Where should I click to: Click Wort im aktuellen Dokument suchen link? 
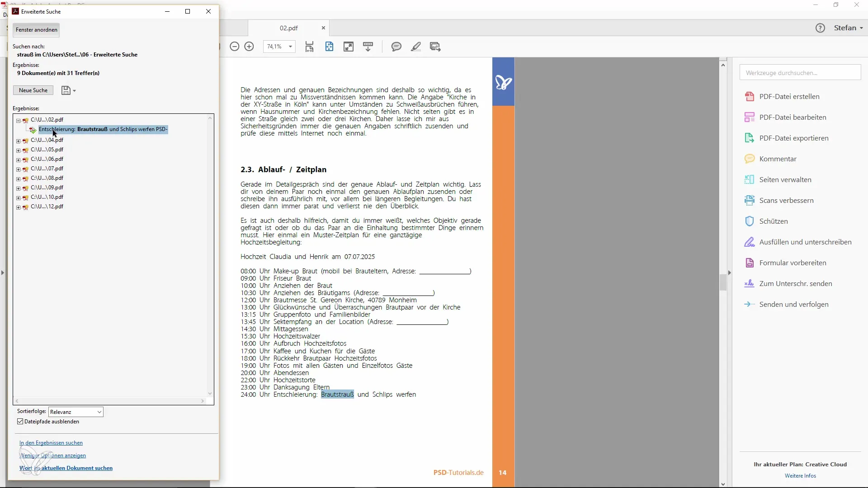click(x=66, y=468)
